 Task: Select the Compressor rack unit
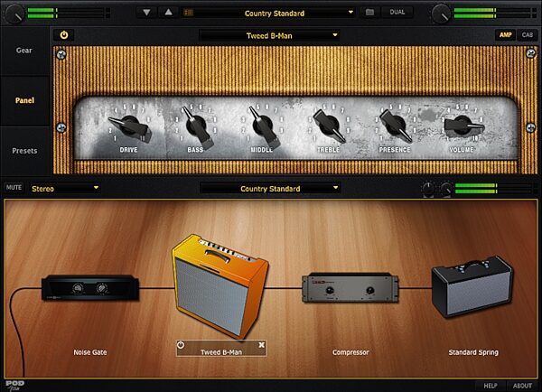pyautogui.click(x=350, y=287)
